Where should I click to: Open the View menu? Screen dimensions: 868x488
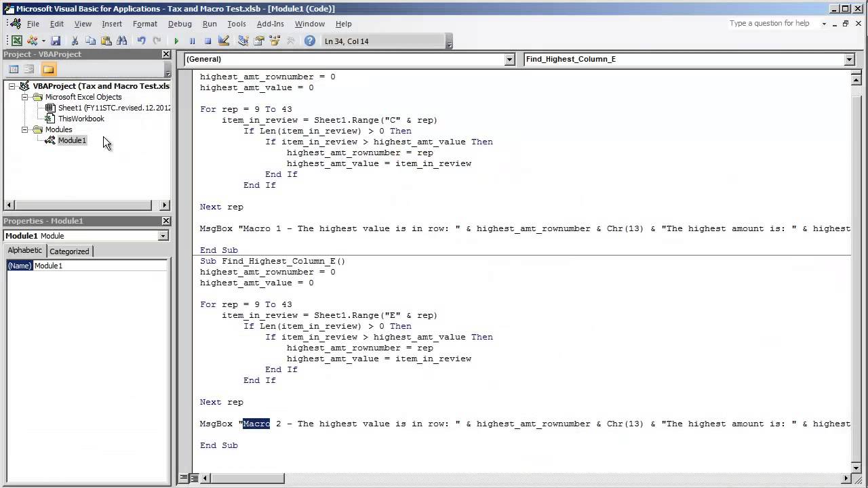(83, 24)
